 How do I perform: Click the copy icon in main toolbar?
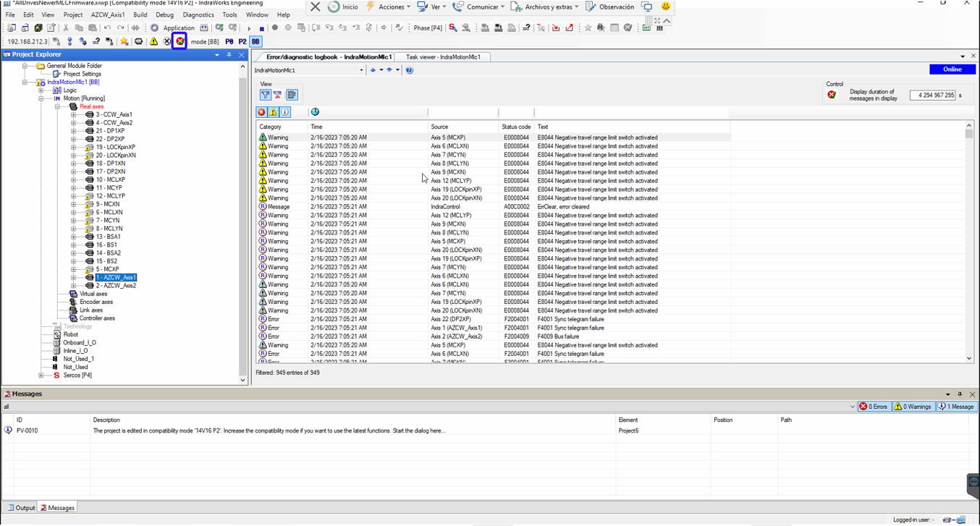tap(79, 28)
